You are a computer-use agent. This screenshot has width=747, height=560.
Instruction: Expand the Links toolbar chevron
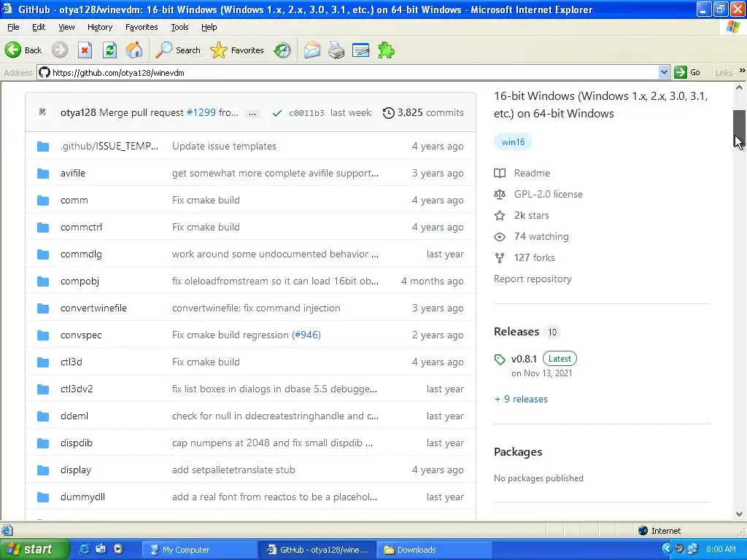[742, 71]
